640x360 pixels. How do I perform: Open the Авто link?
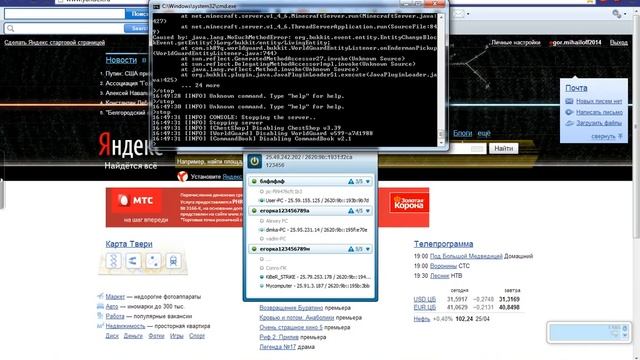[x=112, y=307]
